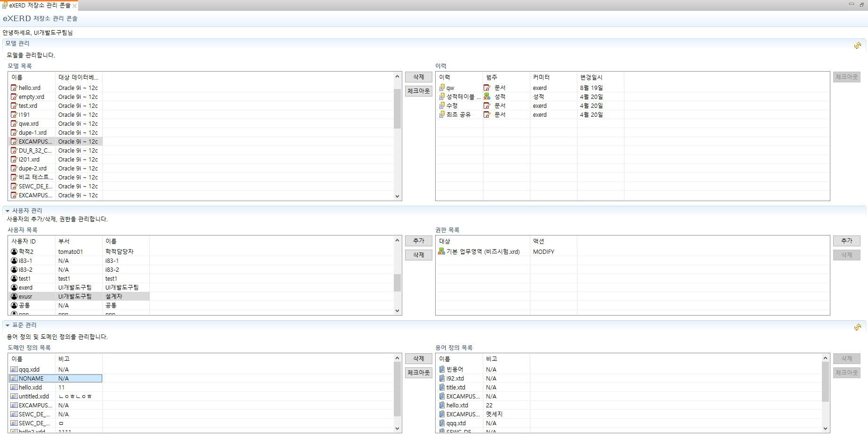Select the i83-2 user row
This screenshot has width=868, height=438.
click(79, 269)
